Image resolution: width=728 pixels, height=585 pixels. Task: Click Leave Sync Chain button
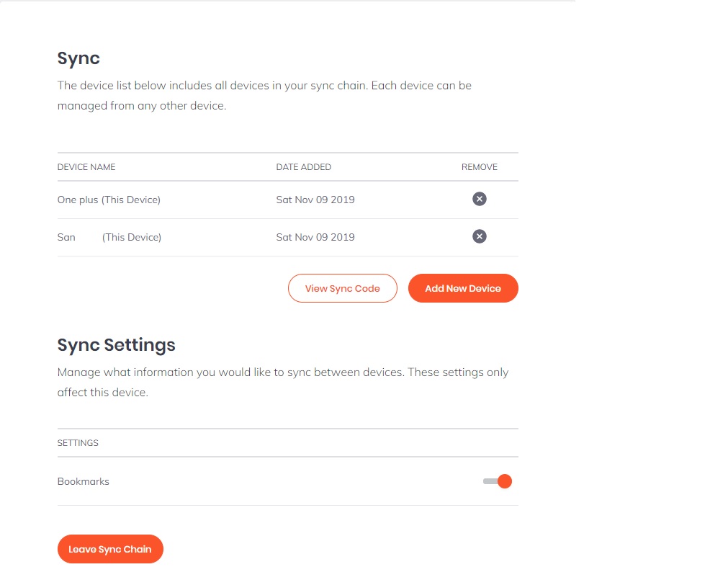[110, 549]
